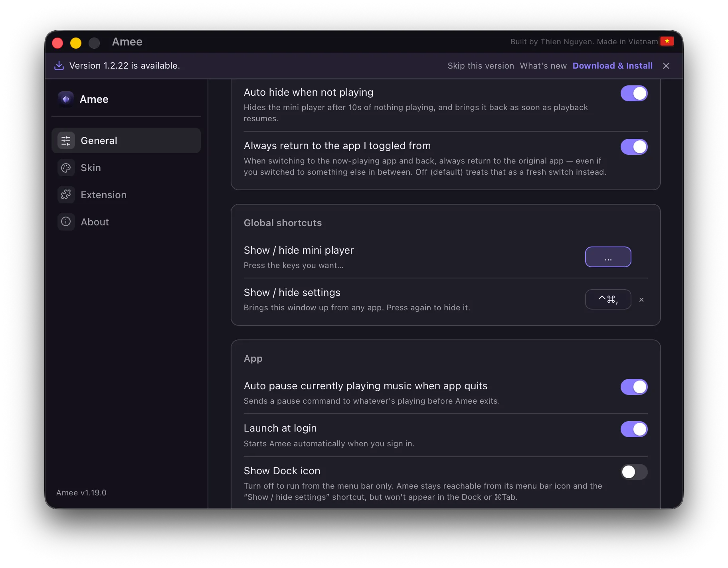Click 'Press the keys you want…' hint
728x568 pixels.
click(293, 265)
